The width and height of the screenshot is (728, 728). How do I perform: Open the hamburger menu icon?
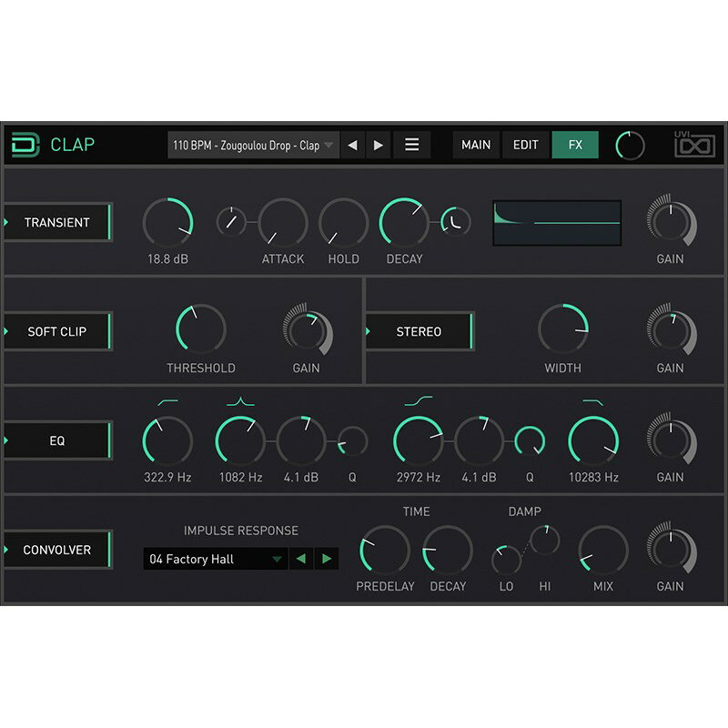[x=411, y=145]
